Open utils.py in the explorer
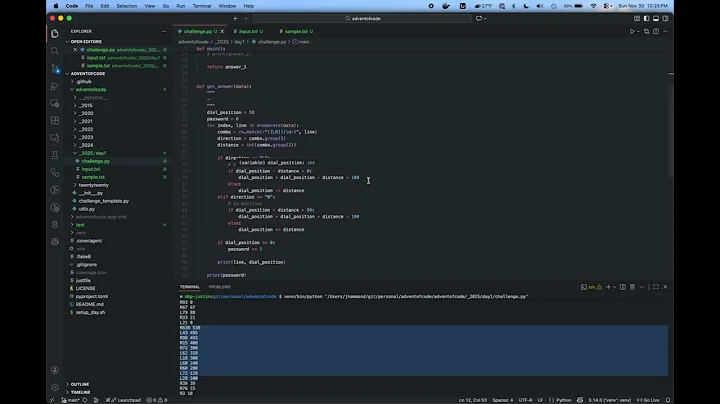 [86, 209]
